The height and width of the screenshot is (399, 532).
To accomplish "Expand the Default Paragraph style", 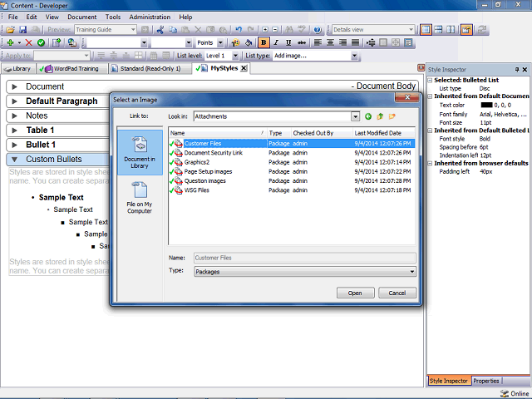I will [15, 101].
